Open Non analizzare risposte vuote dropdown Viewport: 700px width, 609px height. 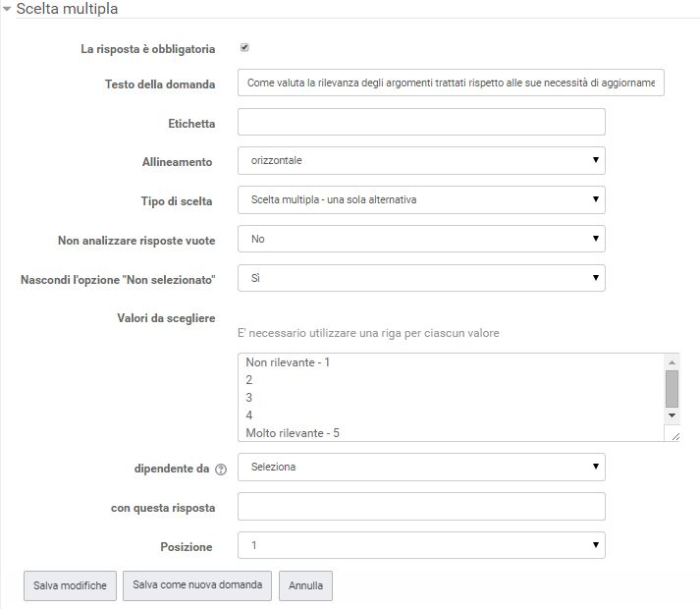(421, 239)
